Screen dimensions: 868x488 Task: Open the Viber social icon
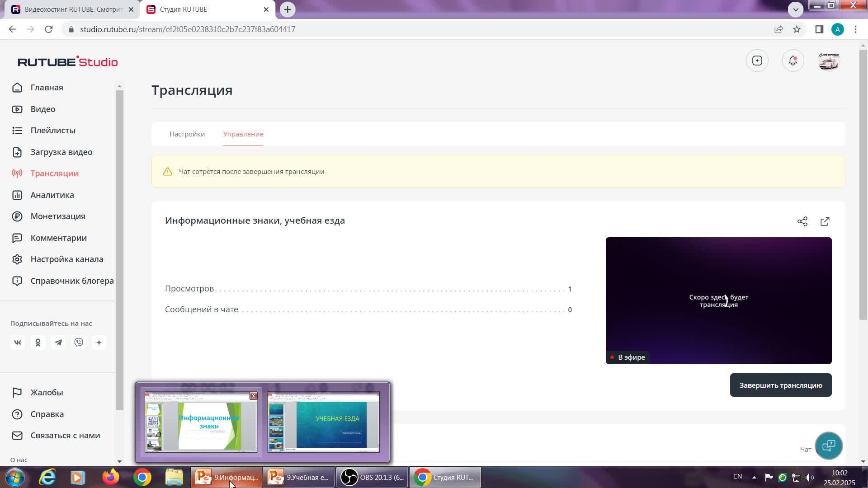[79, 343]
